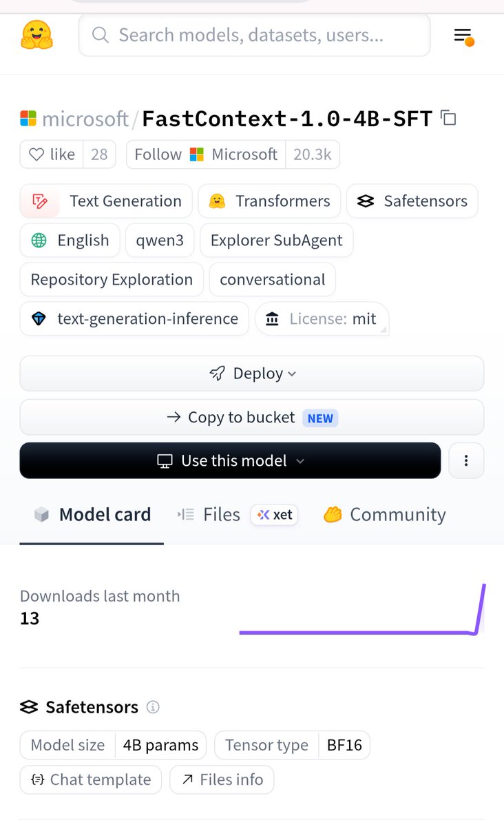Viewport: 504px width, 827px height.
Task: Open the Hugging Face home logo
Action: tap(37, 35)
